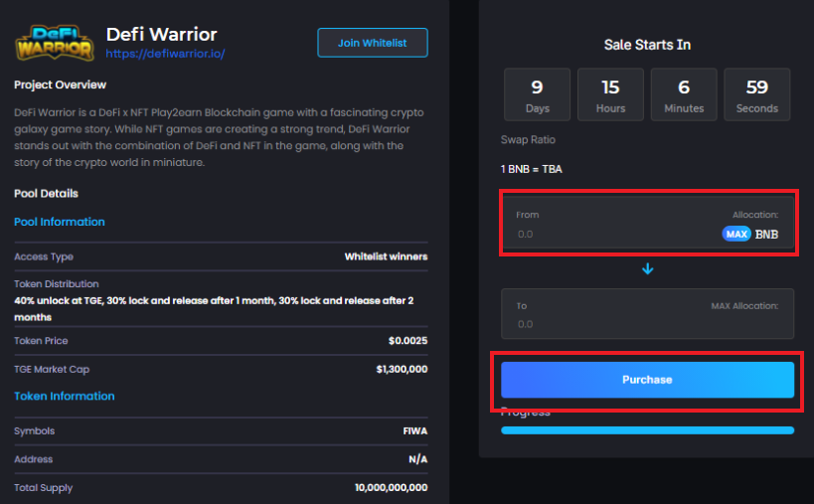
Task: Click the 1 BNB = TBA swap ratio
Action: (x=531, y=169)
